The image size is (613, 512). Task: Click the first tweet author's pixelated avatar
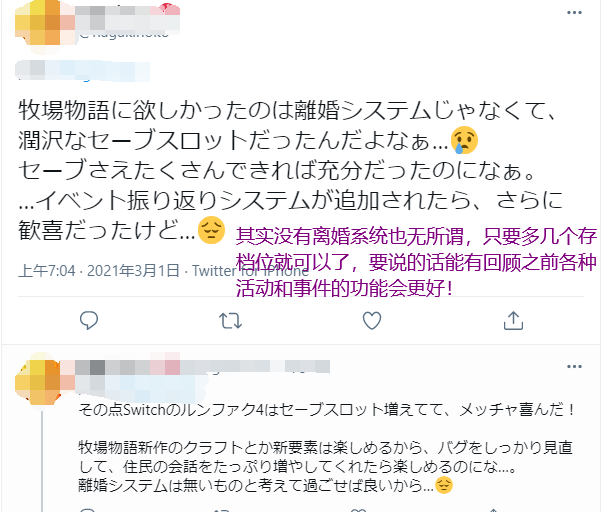point(38,24)
